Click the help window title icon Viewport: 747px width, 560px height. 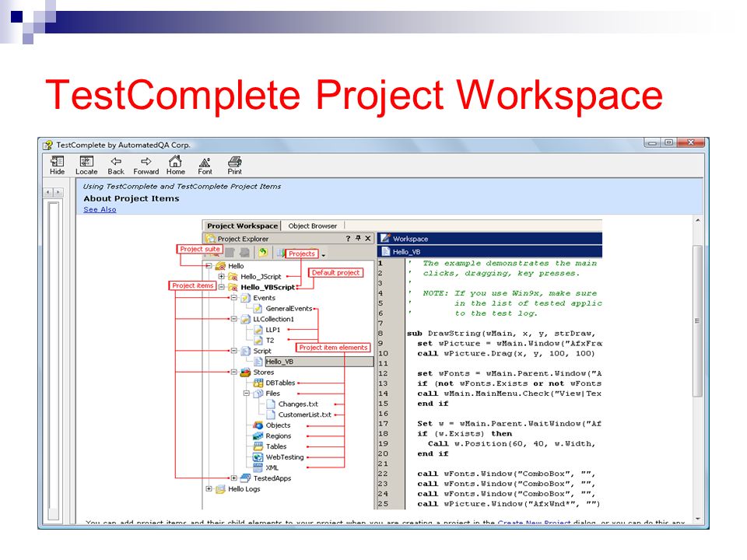coord(47,145)
